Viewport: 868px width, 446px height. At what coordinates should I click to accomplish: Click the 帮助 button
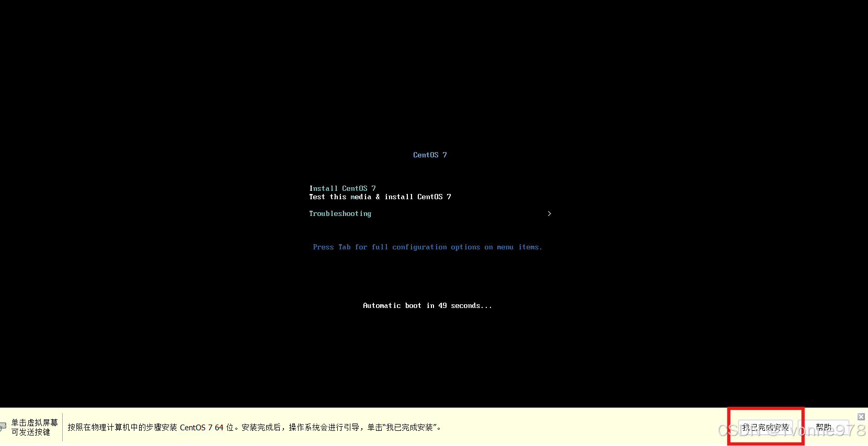[824, 427]
